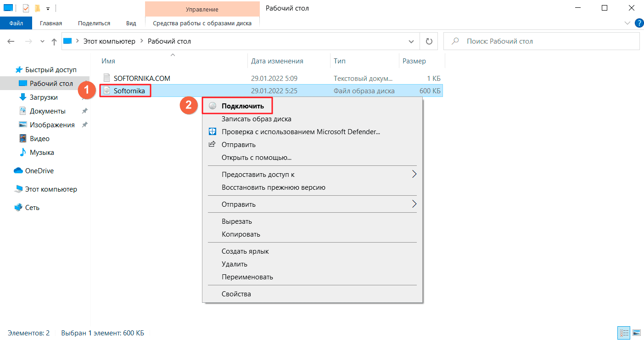Expand Предоставить доступ к submenu arrow
This screenshot has height=340, width=644.
(x=414, y=174)
